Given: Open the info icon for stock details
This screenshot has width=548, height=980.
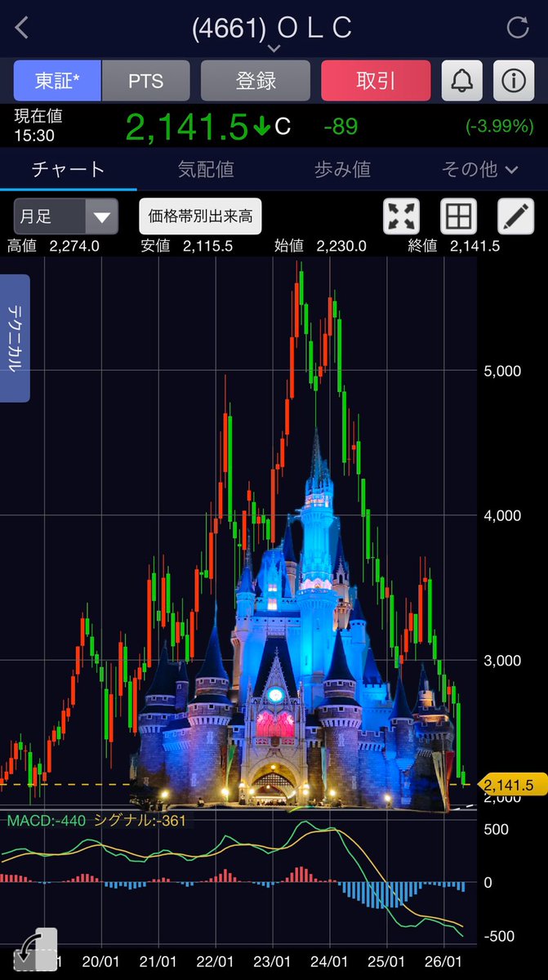Looking at the screenshot, I should pyautogui.click(x=513, y=81).
